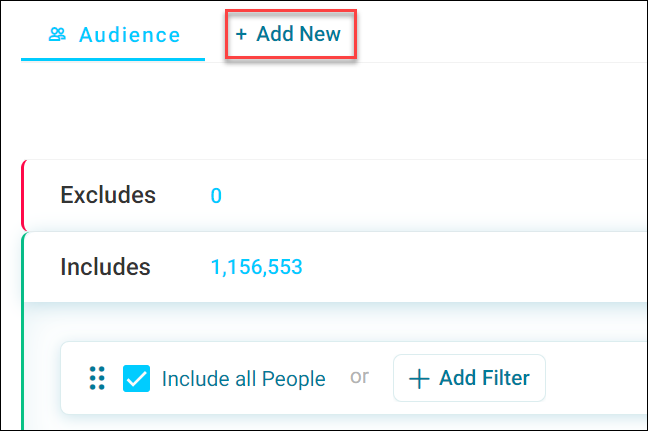Click the green accent bar on Includes

point(23,331)
